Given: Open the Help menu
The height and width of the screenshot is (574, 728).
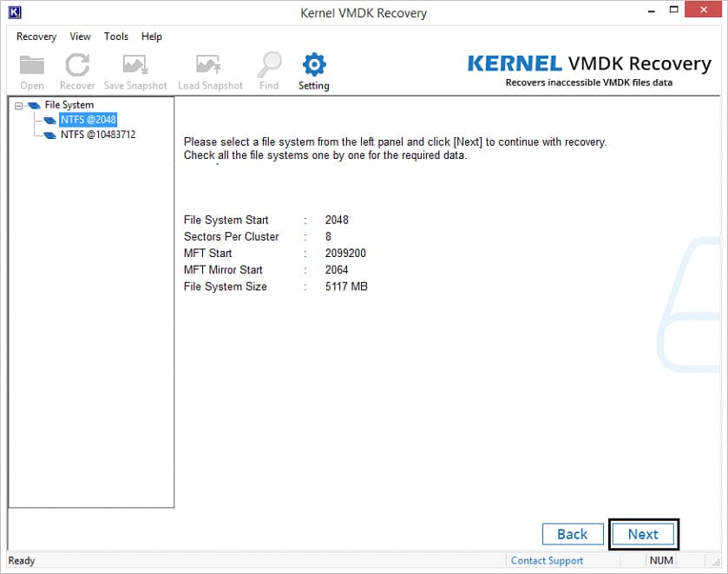Looking at the screenshot, I should 151,36.
